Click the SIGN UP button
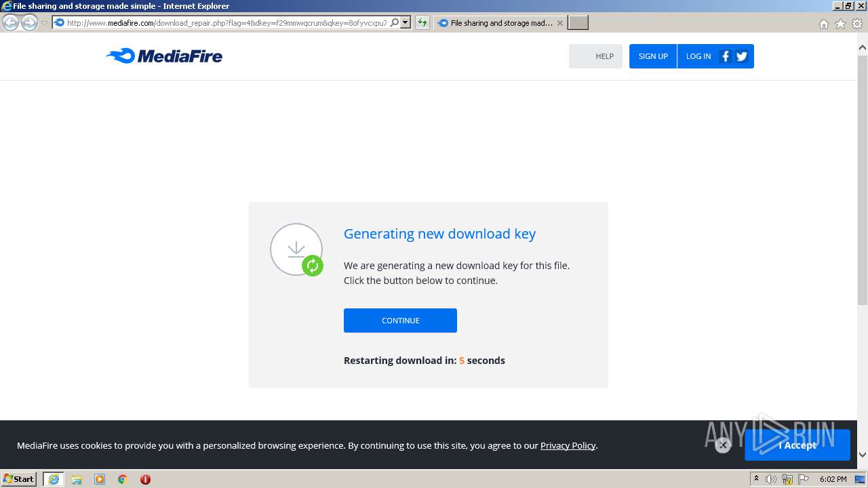Screen dimensions: 868x488 click(x=653, y=56)
